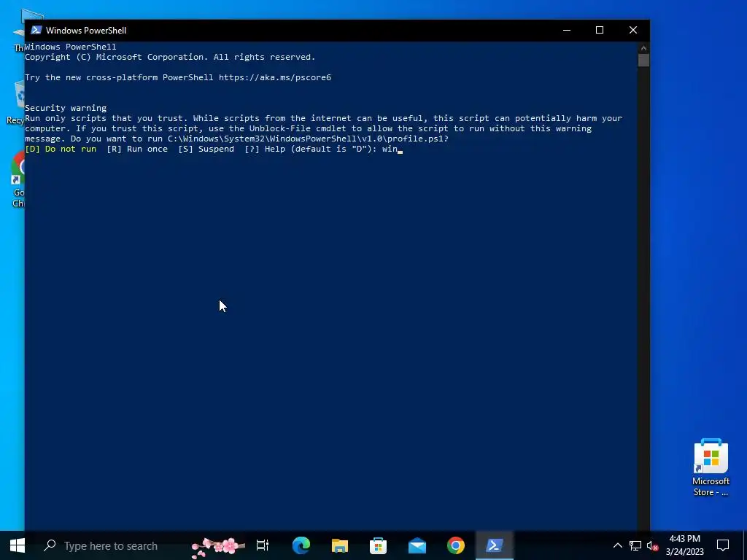
Task: Click the '[S] Suspend' option text
Action: (206, 149)
